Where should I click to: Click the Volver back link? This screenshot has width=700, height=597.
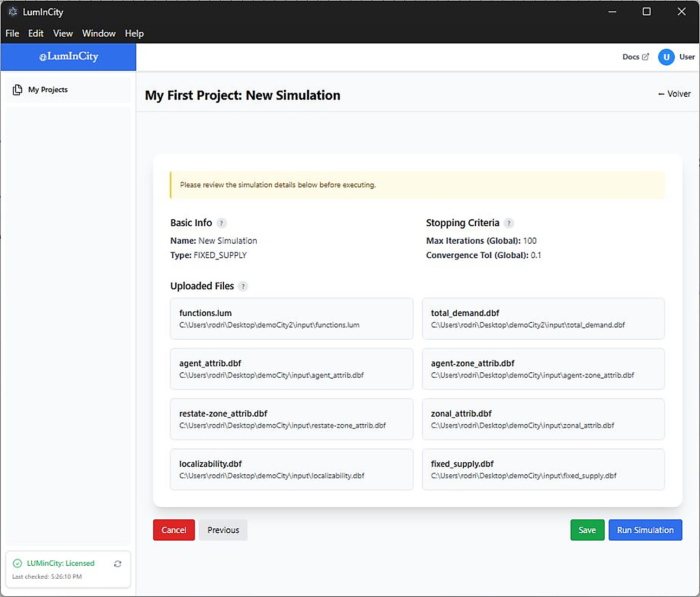674,94
